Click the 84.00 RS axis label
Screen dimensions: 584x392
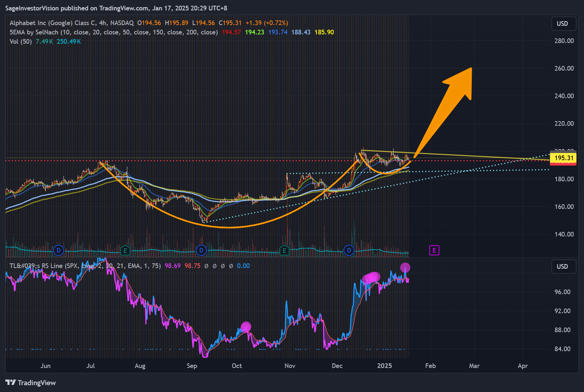point(562,349)
